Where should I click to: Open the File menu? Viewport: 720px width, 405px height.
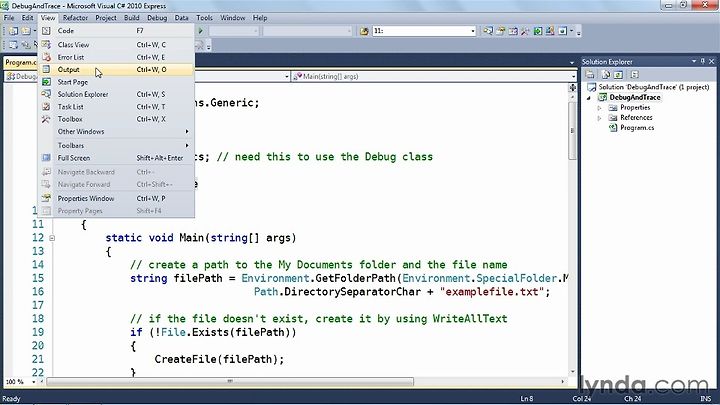tap(9, 18)
